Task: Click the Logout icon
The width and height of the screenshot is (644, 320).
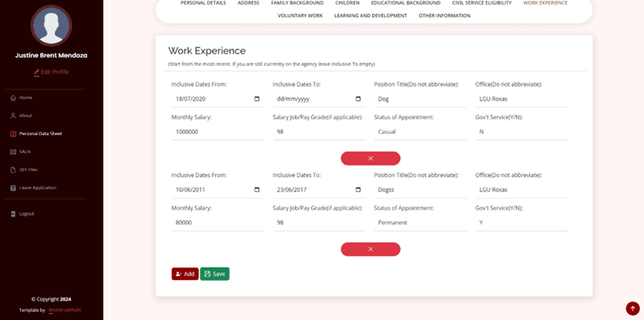Action: coord(13,214)
